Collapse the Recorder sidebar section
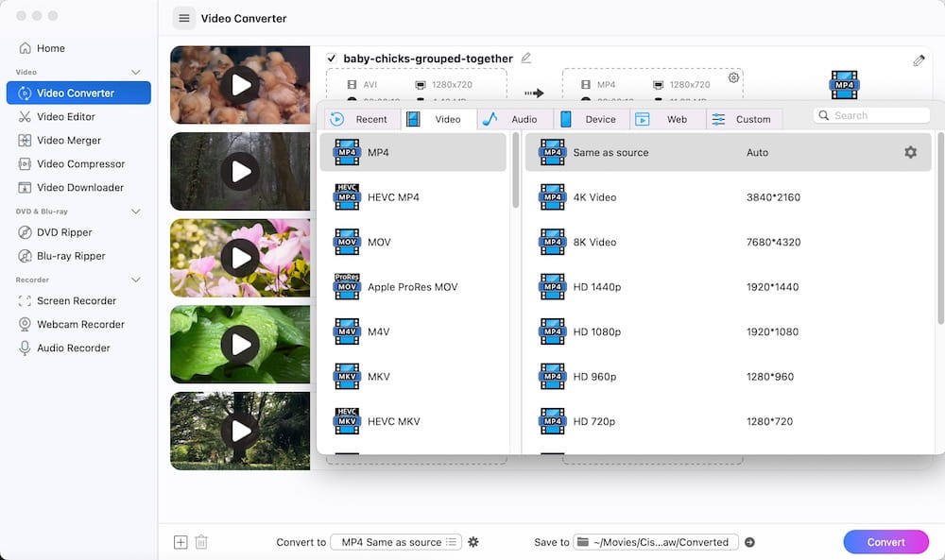 (x=135, y=280)
